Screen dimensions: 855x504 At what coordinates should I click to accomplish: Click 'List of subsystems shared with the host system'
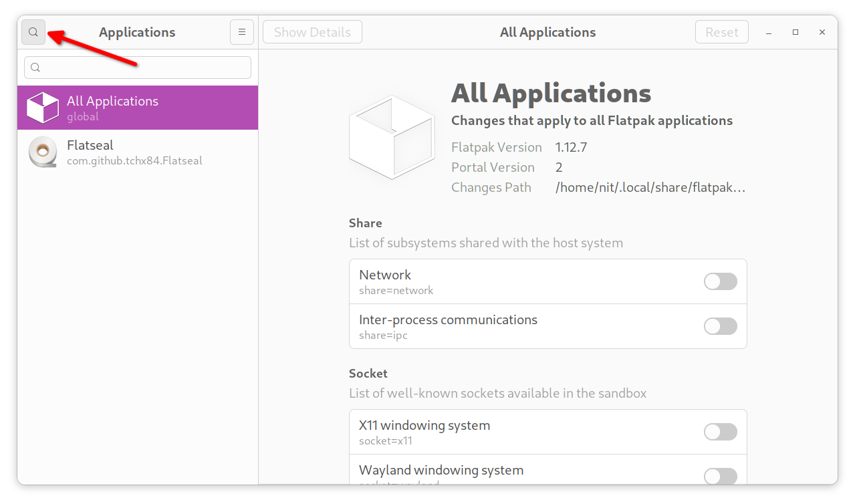click(486, 243)
